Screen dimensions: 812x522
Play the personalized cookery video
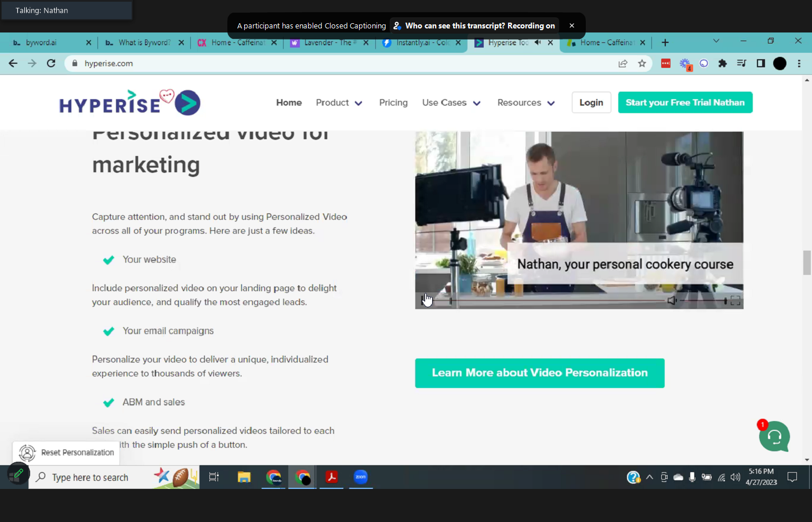pos(424,300)
